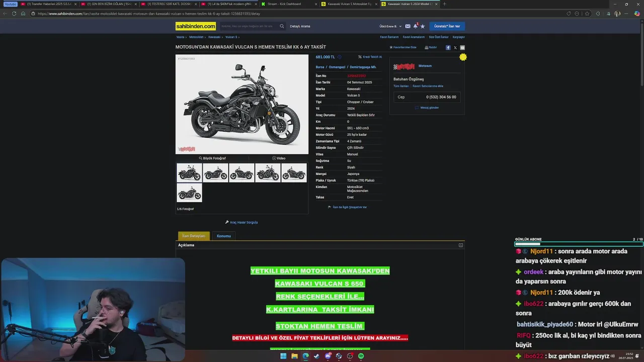Click the yellow badge on seller card
644x362 pixels.
pos(463,57)
